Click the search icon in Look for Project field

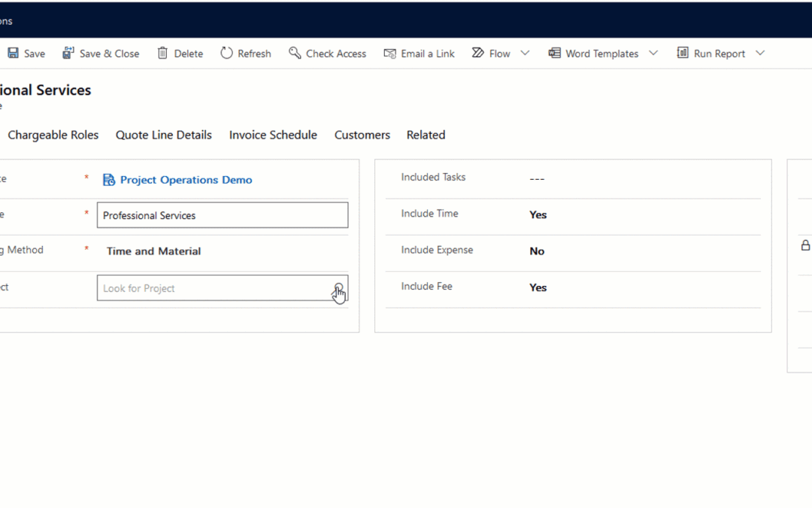(x=338, y=288)
